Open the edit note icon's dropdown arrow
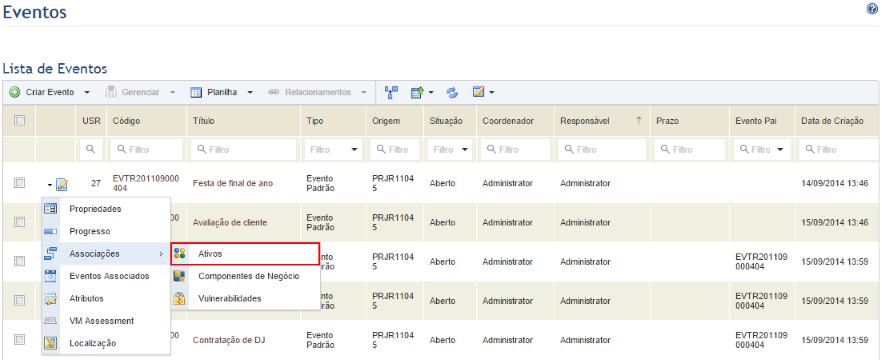Viewport: 882px width, 360px height. [492, 92]
